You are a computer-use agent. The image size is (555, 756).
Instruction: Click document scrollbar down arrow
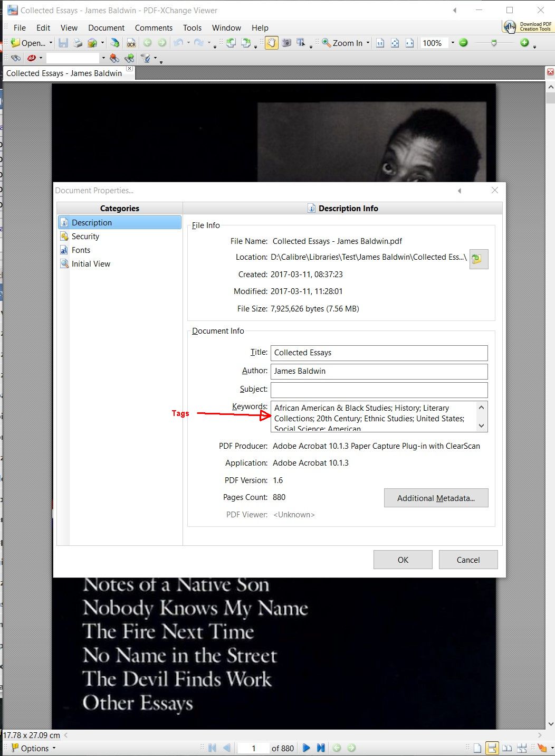point(551,724)
